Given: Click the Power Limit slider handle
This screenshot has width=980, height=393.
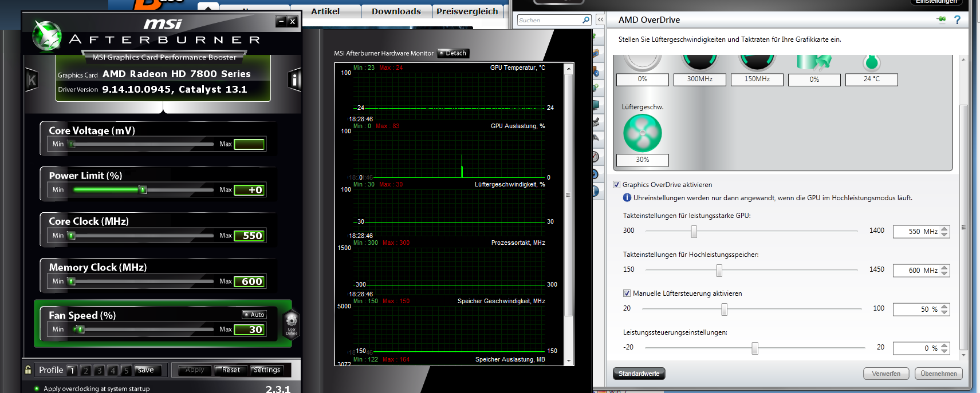Looking at the screenshot, I should [143, 190].
